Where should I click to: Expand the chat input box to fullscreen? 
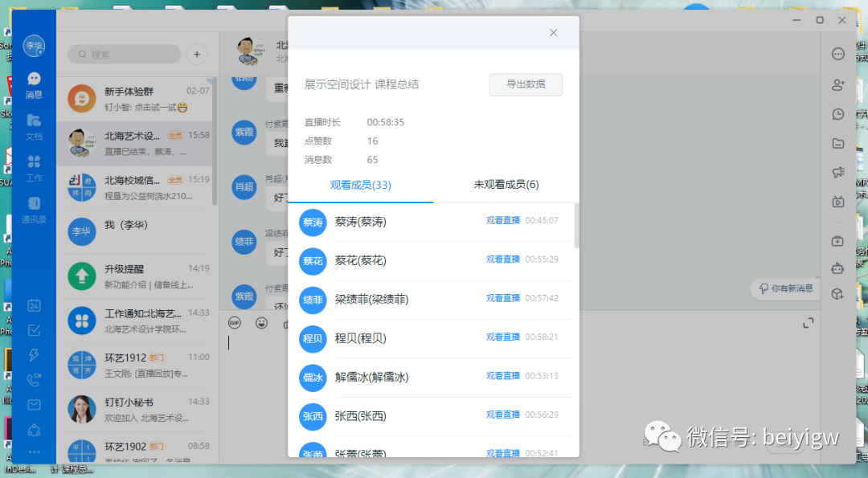pos(808,323)
